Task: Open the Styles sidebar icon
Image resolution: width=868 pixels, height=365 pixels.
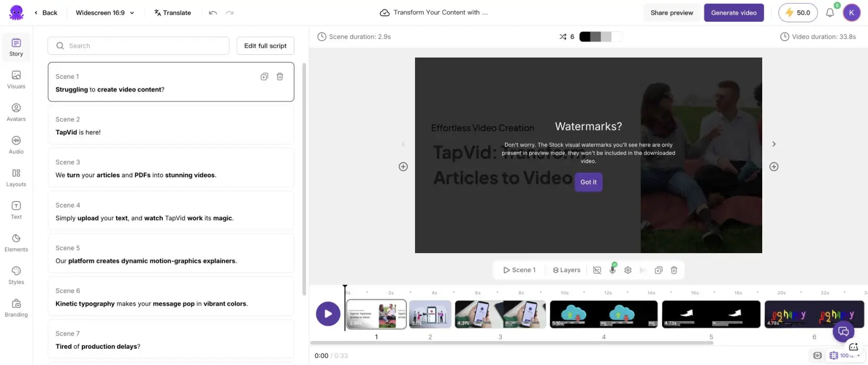Action: [16, 275]
